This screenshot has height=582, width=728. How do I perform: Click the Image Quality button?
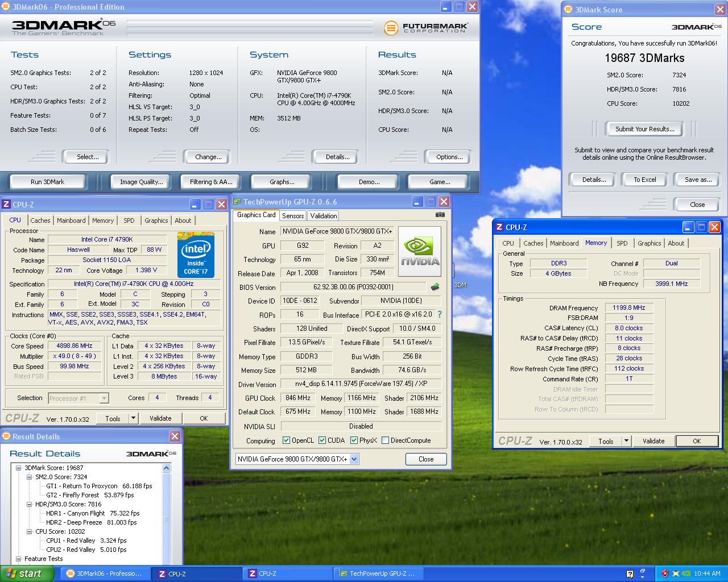[142, 182]
